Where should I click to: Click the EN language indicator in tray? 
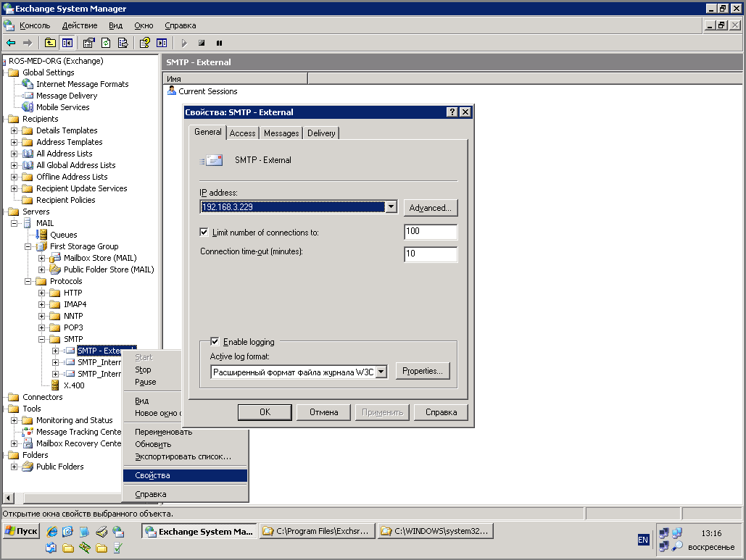[643, 540]
